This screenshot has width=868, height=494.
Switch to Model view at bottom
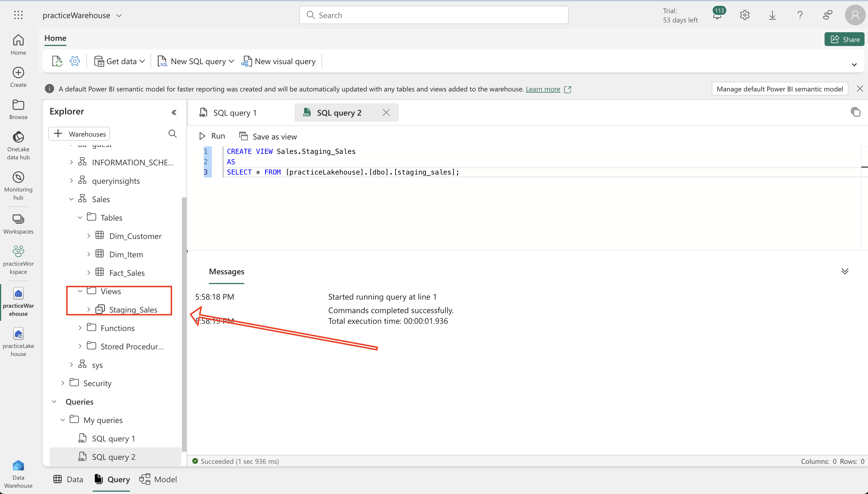pos(158,479)
